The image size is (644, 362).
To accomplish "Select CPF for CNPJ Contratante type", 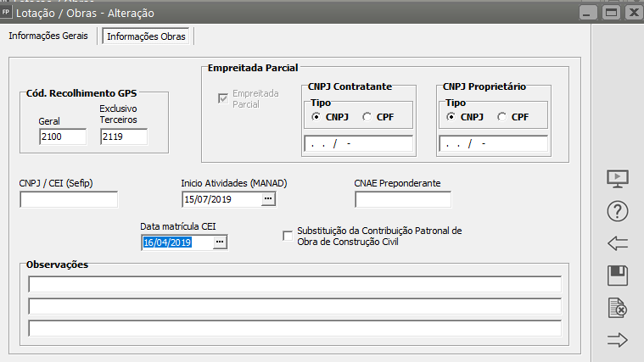I will coord(367,117).
